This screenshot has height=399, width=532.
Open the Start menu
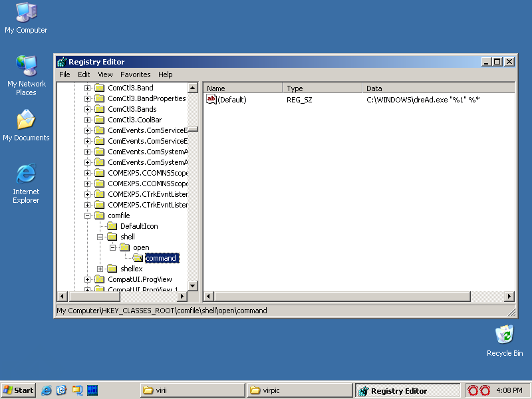pyautogui.click(x=19, y=390)
